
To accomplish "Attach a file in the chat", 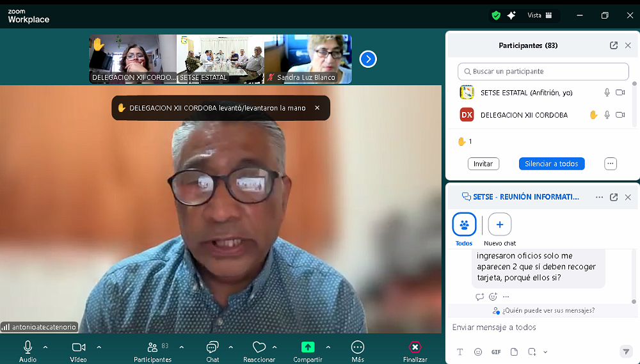I will tap(514, 352).
